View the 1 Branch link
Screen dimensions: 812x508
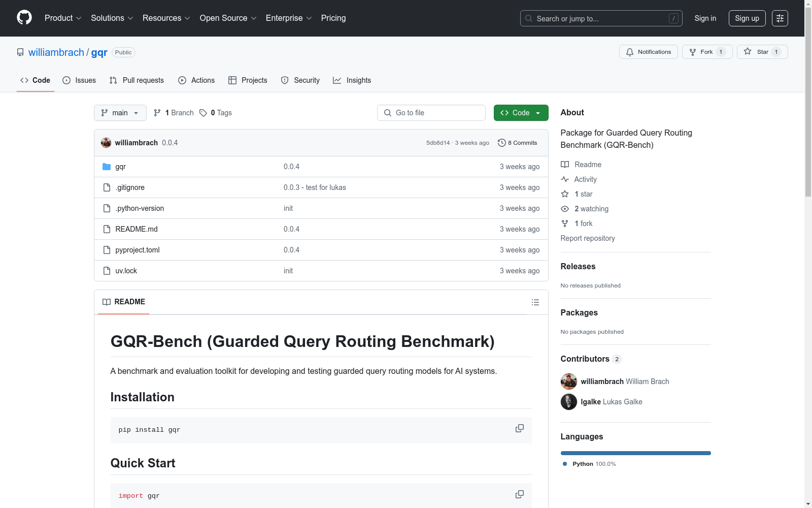[x=174, y=113]
